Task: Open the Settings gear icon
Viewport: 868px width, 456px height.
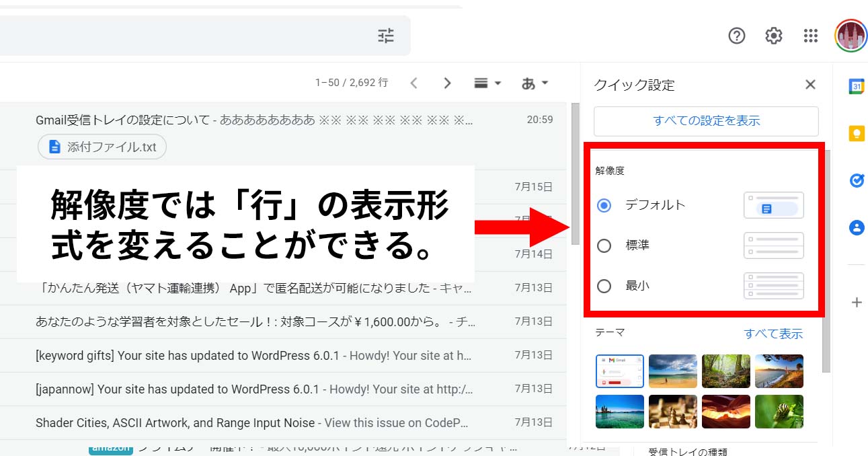Action: (774, 36)
